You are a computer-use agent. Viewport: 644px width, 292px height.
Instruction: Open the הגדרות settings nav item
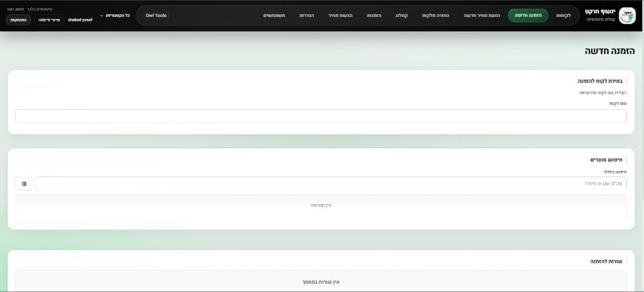[x=306, y=16]
